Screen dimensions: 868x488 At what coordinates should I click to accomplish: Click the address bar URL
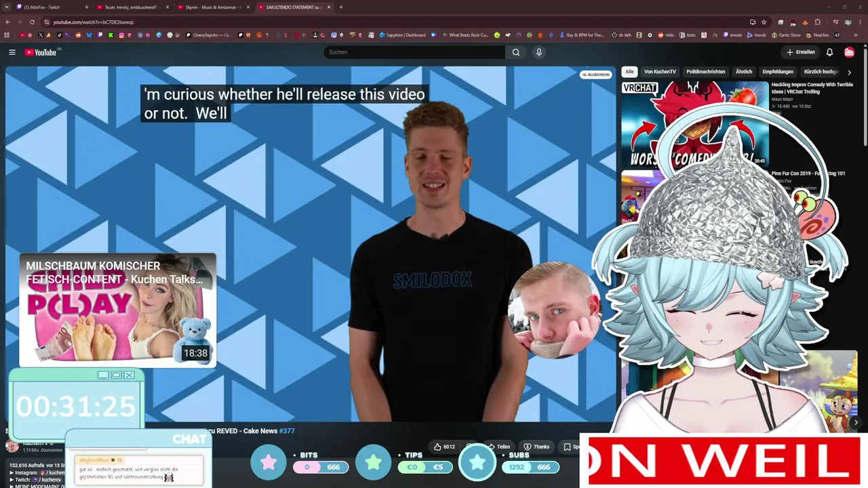coord(94,22)
